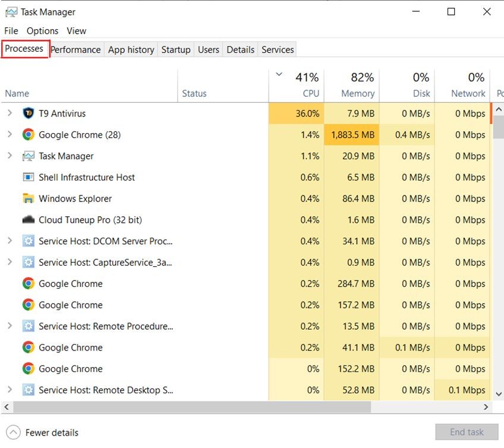
Task: Click the horizontal scrollbar right arrow
Action: pos(486,408)
